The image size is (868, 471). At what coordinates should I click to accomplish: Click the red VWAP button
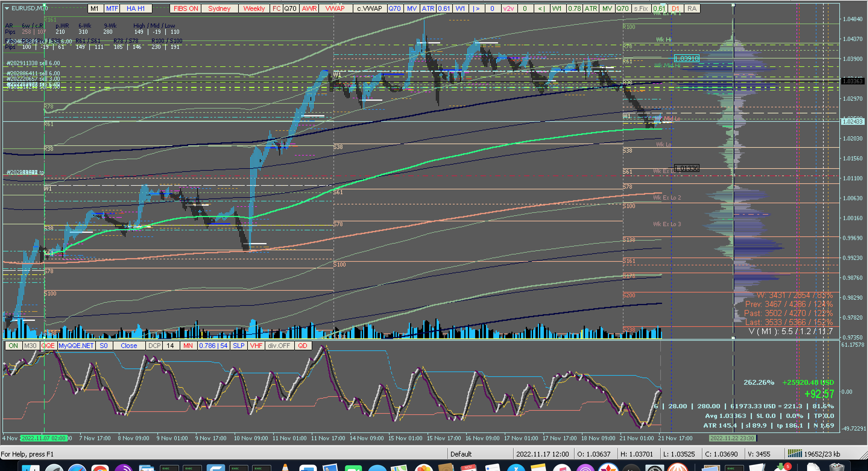335,8
